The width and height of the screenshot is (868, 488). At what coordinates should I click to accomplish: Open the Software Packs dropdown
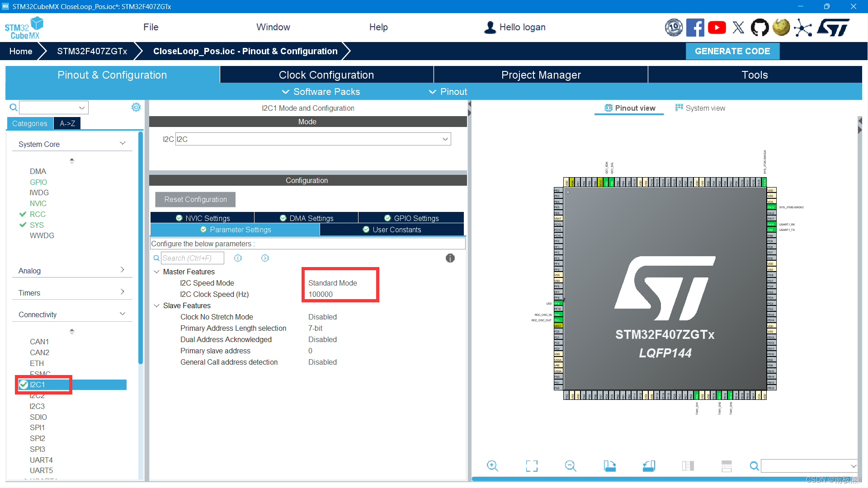[321, 92]
